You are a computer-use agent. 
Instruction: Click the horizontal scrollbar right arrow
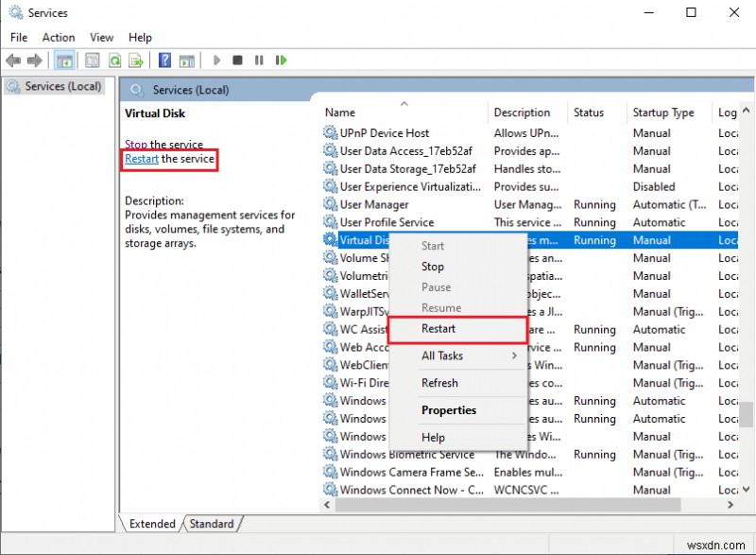(x=730, y=504)
